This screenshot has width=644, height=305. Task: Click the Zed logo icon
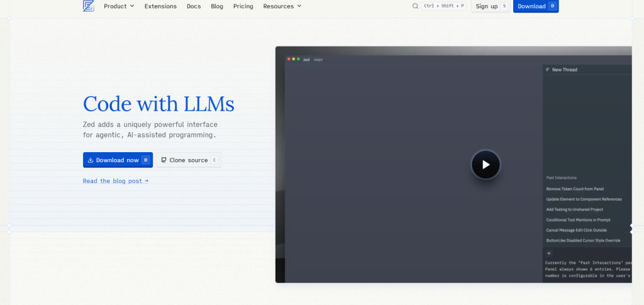88,6
